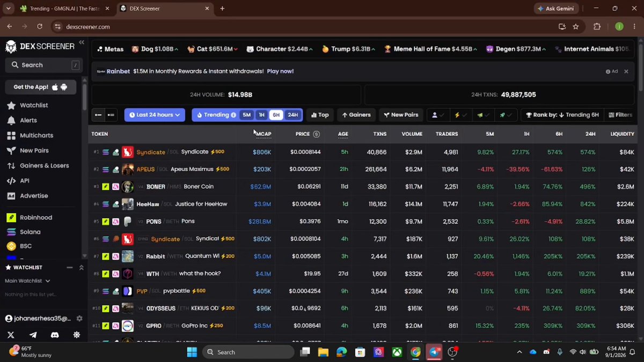Click the Windows taskbar search box
Viewport: 644px width, 362px height.
tap(248, 352)
